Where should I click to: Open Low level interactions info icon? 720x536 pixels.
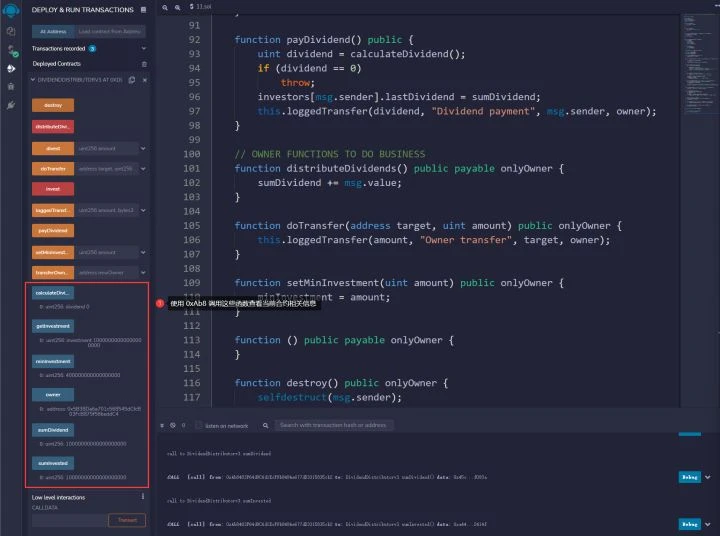(x=143, y=497)
